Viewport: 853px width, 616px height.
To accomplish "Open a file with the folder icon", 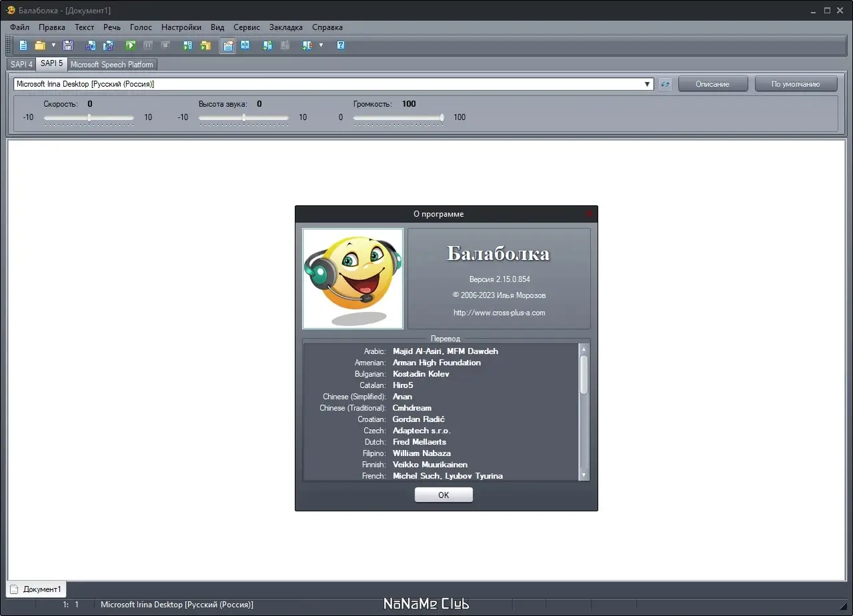I will coord(40,45).
